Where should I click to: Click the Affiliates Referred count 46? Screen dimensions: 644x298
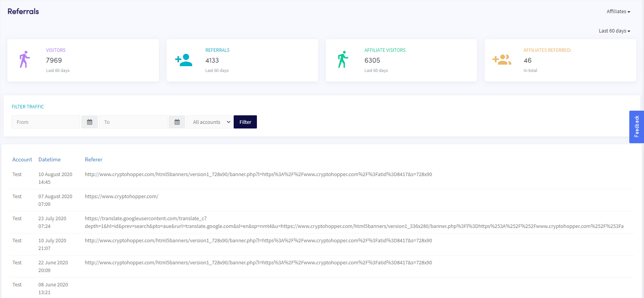click(x=527, y=60)
